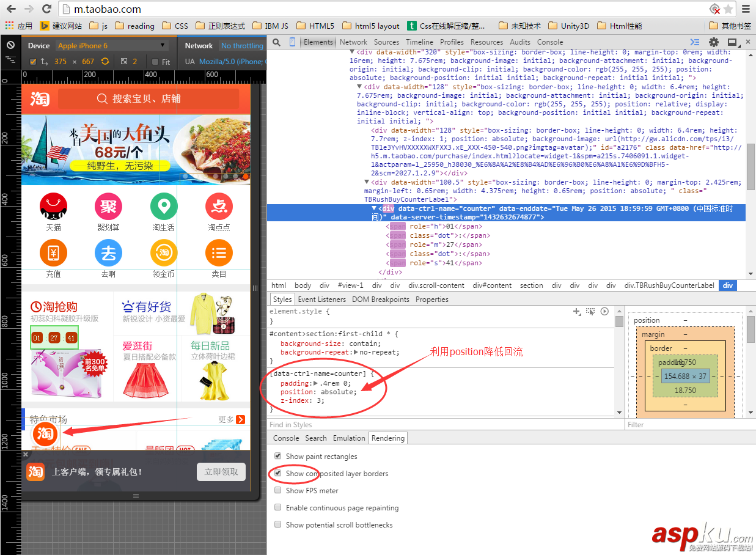Click the device pixel ratio icon
Image resolution: width=756 pixels, height=555 pixels.
coord(124,62)
